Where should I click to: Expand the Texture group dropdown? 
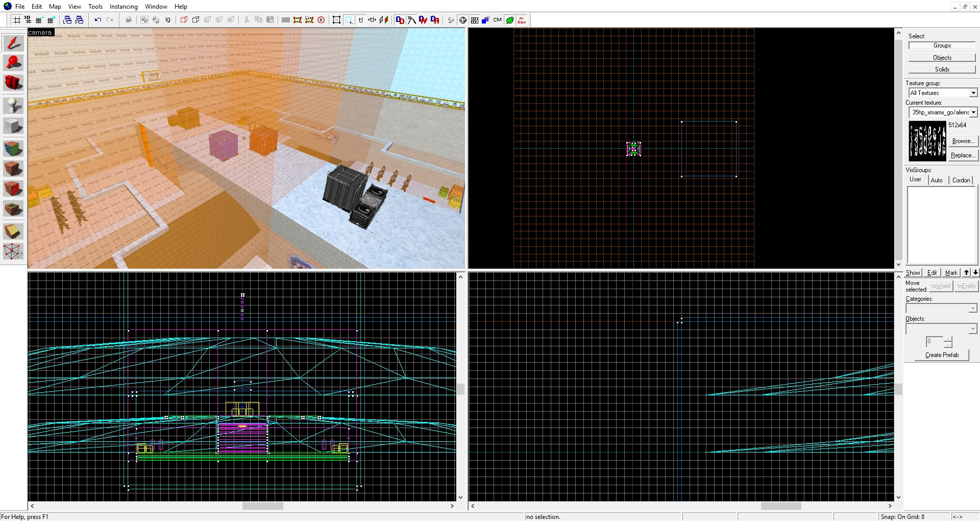tap(973, 92)
